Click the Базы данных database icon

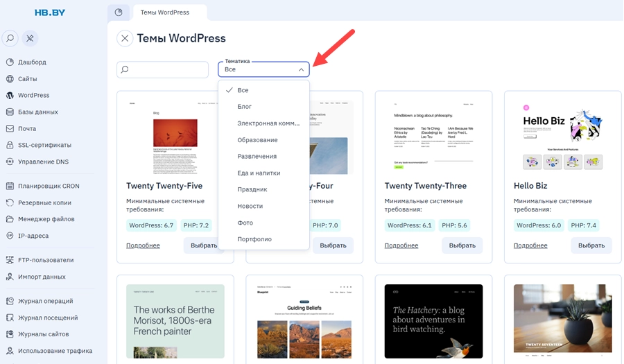(10, 112)
